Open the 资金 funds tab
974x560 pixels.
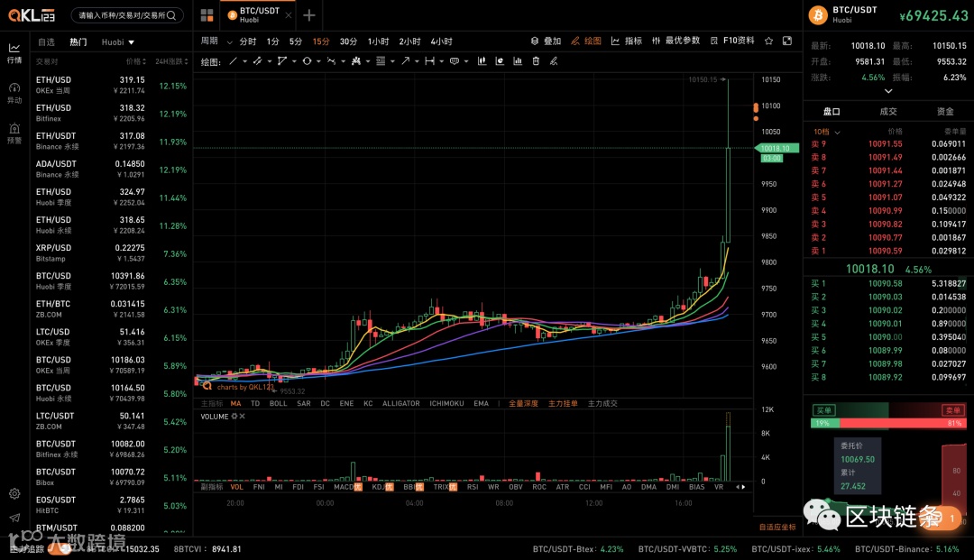[x=945, y=111]
